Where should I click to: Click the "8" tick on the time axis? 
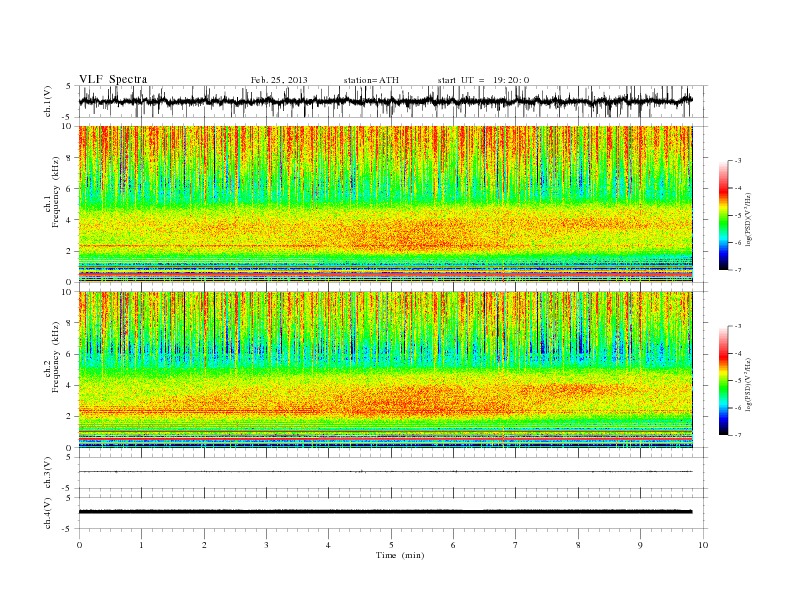pos(578,545)
